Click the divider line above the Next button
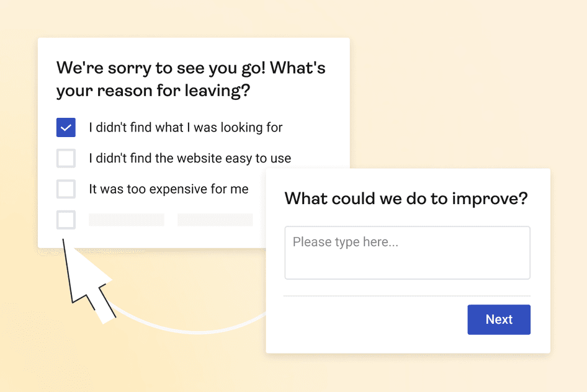The height and width of the screenshot is (392, 587). [407, 296]
